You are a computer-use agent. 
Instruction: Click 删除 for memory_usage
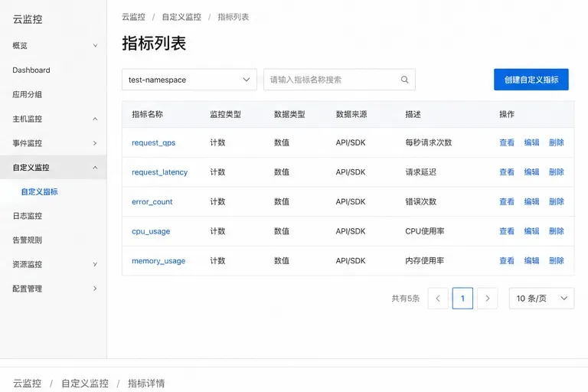[x=556, y=261]
